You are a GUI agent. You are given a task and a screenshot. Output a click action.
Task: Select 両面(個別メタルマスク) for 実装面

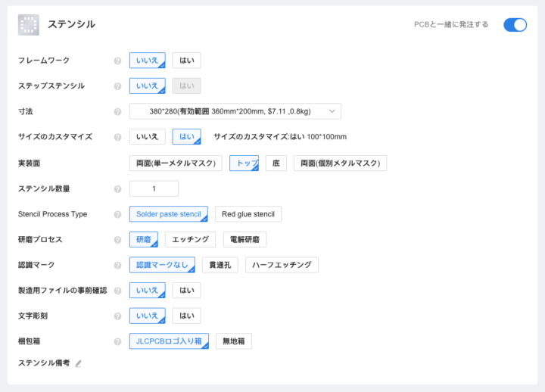[x=340, y=163]
